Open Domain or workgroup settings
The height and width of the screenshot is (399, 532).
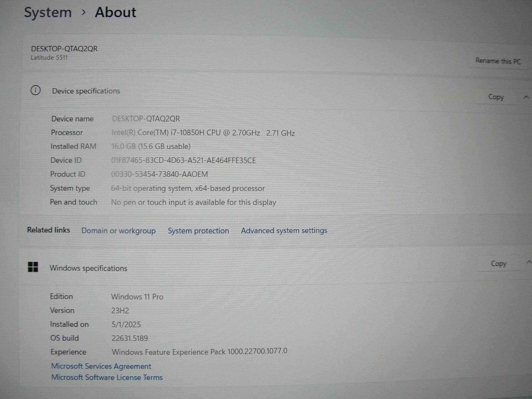119,230
